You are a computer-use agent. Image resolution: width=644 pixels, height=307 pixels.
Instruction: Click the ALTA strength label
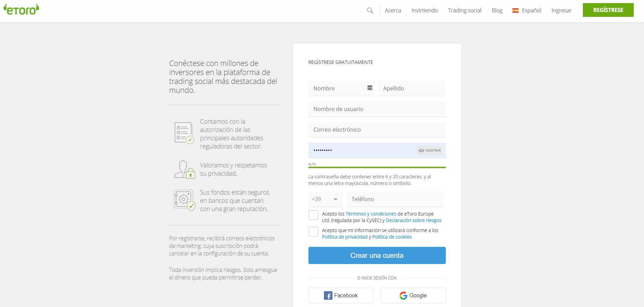(312, 164)
